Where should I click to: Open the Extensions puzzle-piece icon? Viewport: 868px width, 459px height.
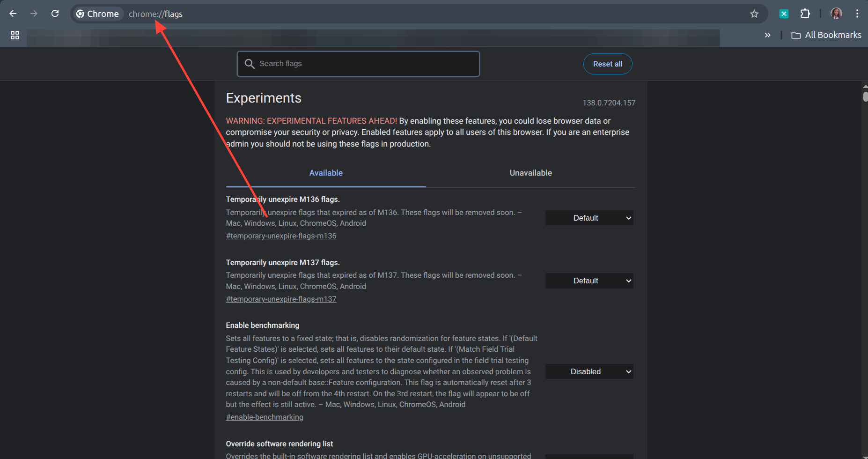point(806,14)
